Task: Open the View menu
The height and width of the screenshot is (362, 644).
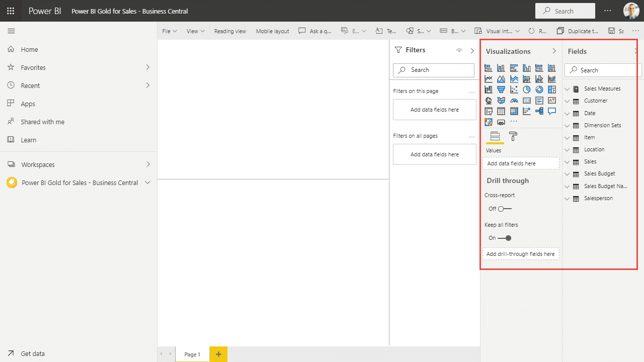Action: tap(196, 31)
